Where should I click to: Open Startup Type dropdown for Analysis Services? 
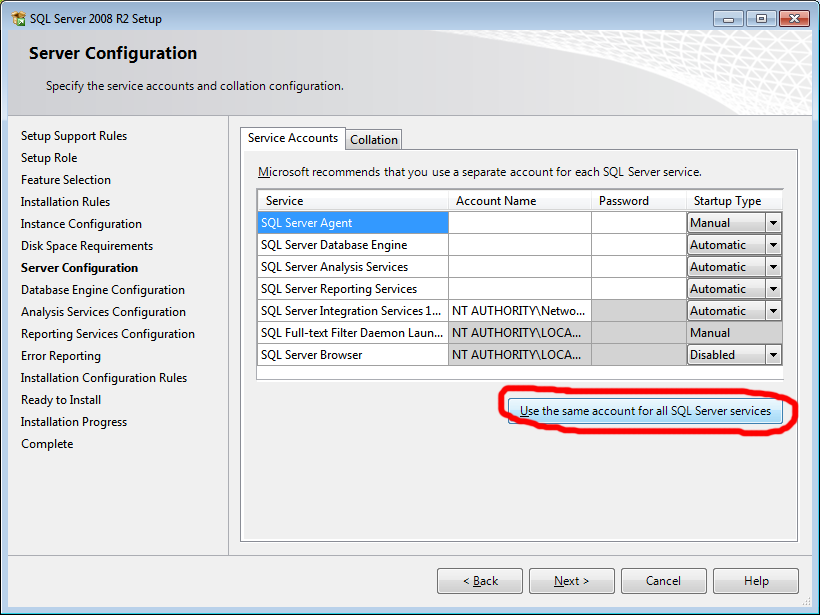(x=772, y=267)
